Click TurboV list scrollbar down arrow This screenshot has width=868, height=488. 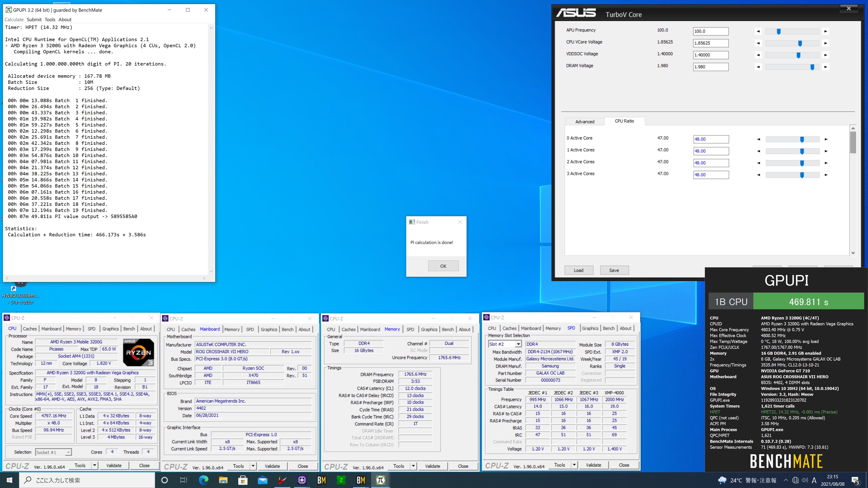pyautogui.click(x=853, y=253)
